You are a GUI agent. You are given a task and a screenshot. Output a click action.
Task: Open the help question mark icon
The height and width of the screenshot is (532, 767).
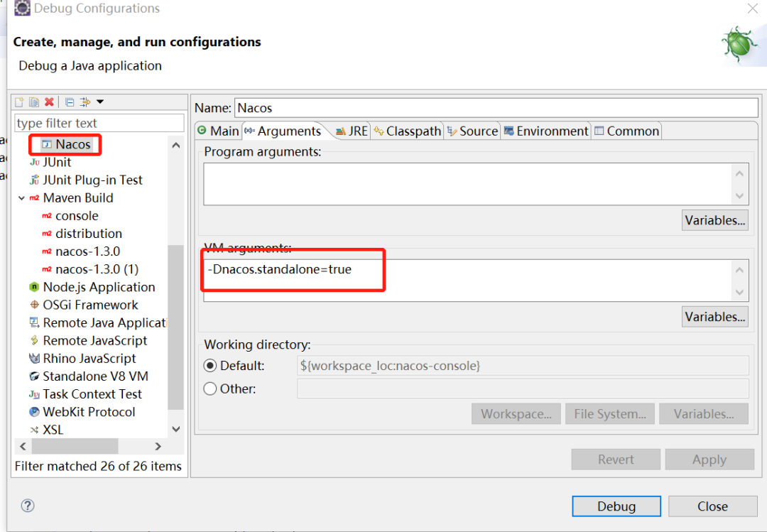28,506
